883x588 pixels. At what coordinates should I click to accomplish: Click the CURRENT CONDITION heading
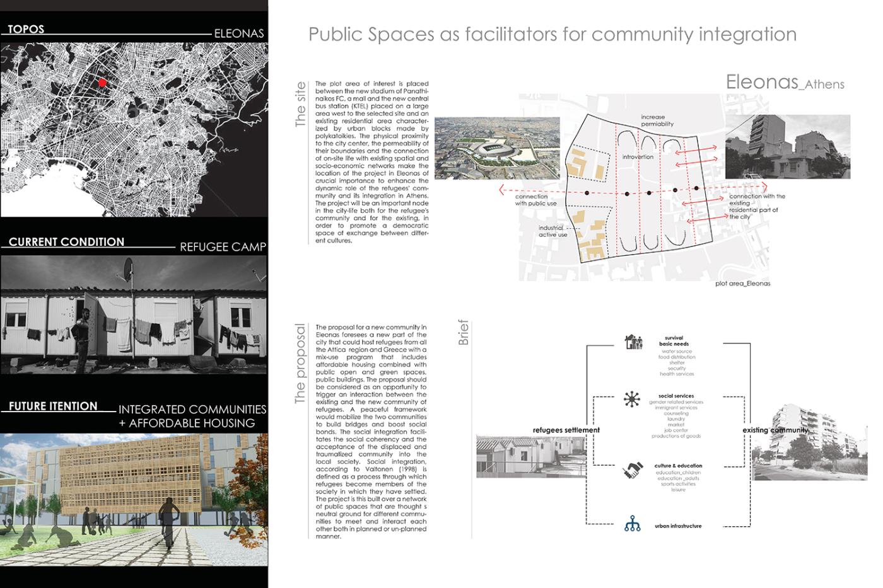tap(66, 242)
